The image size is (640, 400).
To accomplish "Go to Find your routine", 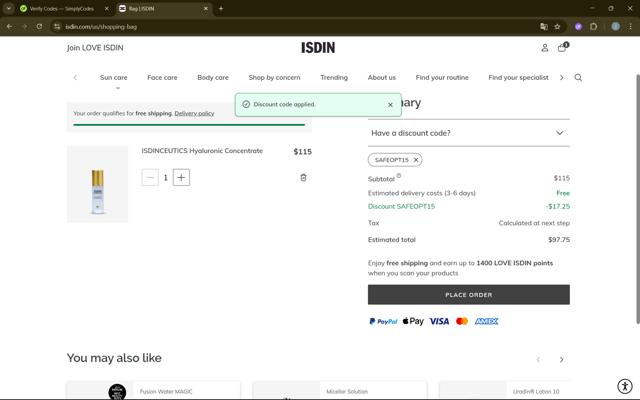I will [x=442, y=78].
